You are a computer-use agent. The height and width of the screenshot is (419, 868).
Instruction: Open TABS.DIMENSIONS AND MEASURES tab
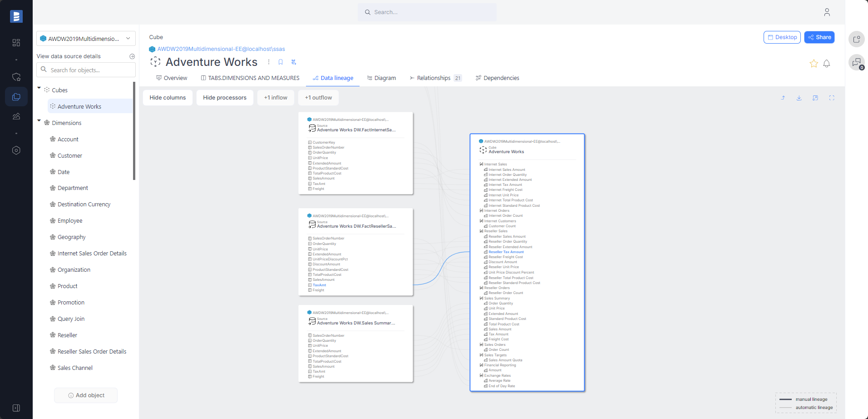(250, 78)
